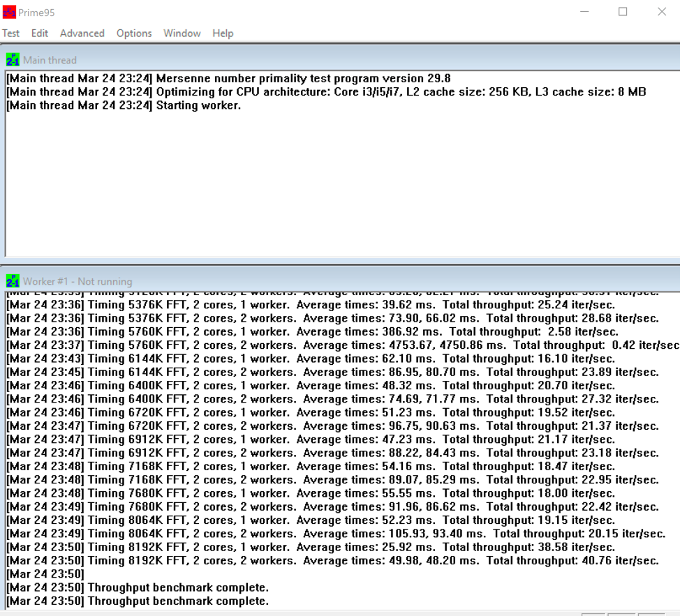Image resolution: width=680 pixels, height=616 pixels.
Task: Click the Starting worker log line
Action: click(124, 105)
